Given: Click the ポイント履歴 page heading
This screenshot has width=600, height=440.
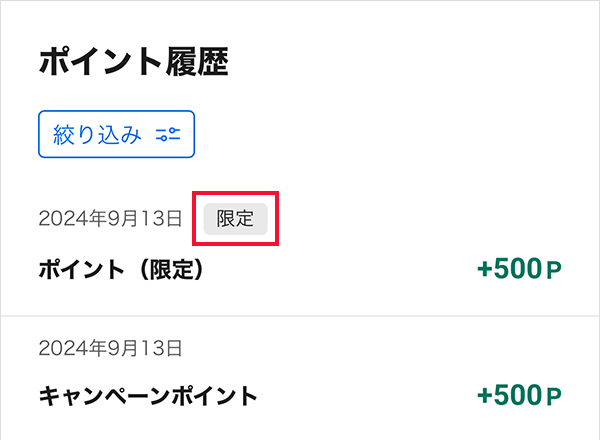Looking at the screenshot, I should 134,61.
